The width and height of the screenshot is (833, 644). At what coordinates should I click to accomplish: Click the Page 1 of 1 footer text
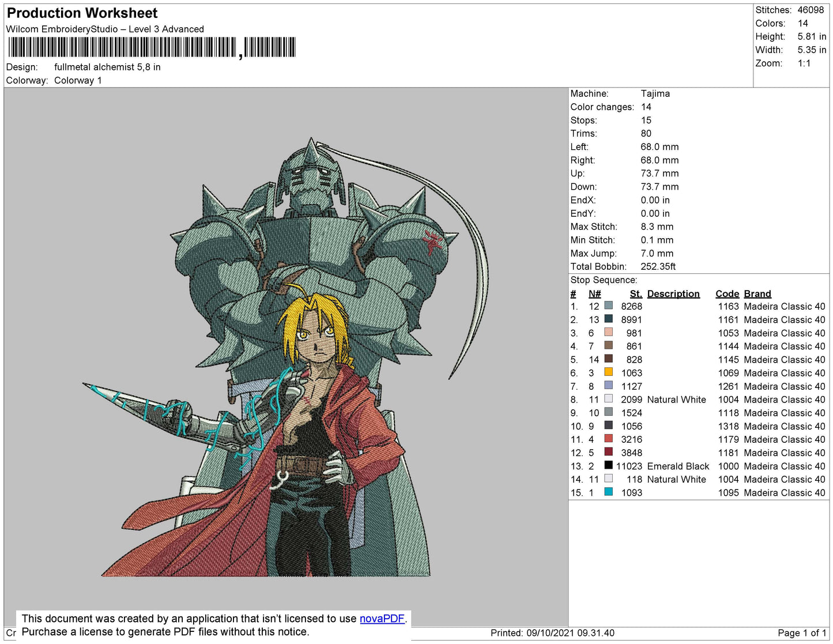[801, 633]
